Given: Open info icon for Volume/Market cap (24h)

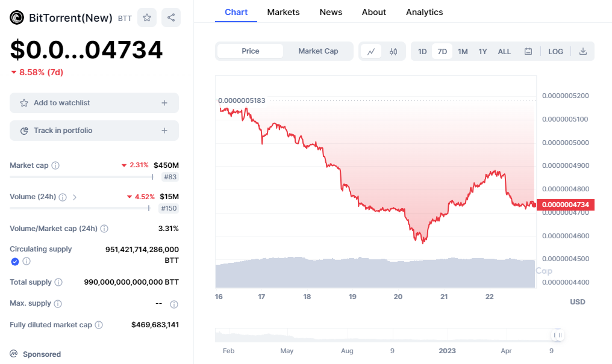Looking at the screenshot, I should point(104,229).
